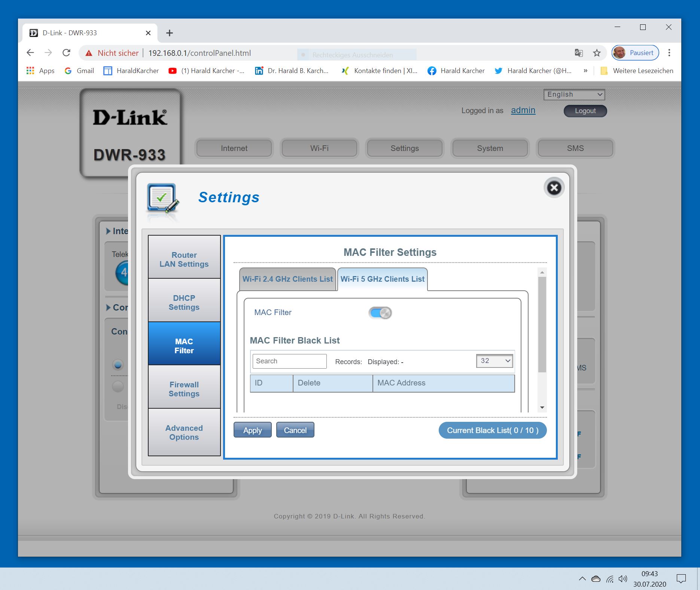Click the Cancel button
Screen dimensions: 700x590
[x=295, y=430]
